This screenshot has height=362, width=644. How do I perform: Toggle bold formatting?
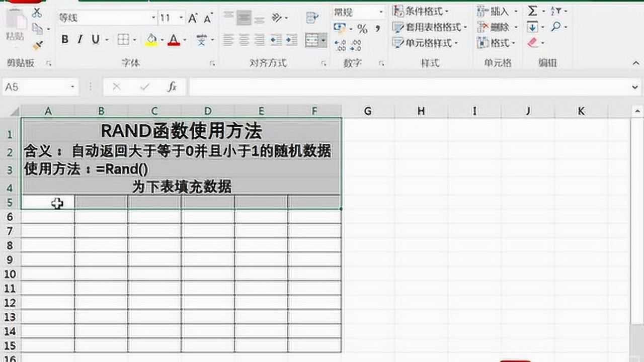point(65,40)
